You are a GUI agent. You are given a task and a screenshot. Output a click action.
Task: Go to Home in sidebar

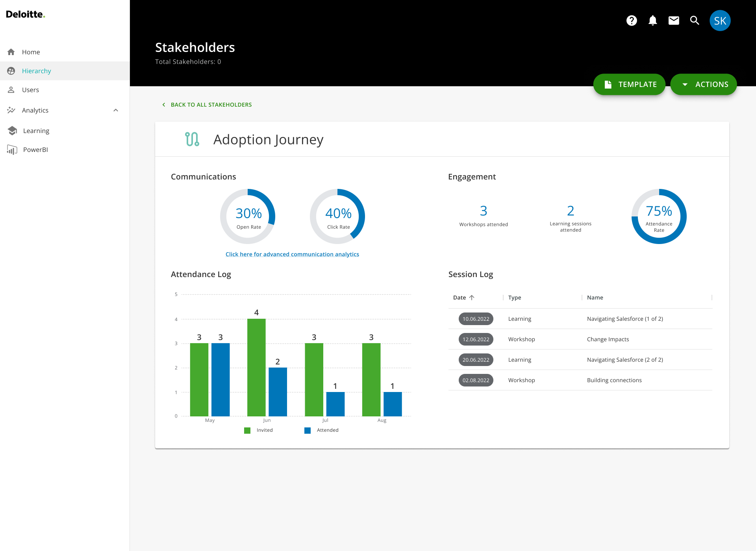pos(31,52)
